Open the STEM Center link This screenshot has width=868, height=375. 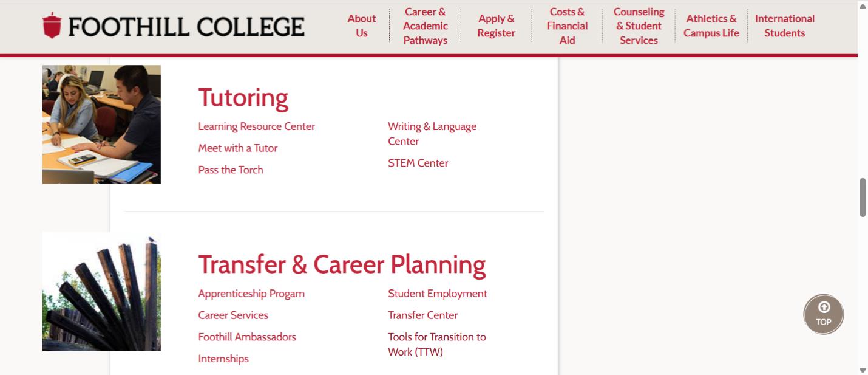tap(418, 163)
